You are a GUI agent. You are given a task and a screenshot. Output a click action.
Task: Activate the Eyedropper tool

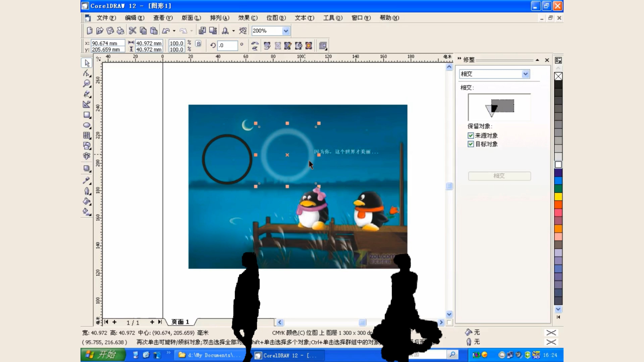[87, 180]
